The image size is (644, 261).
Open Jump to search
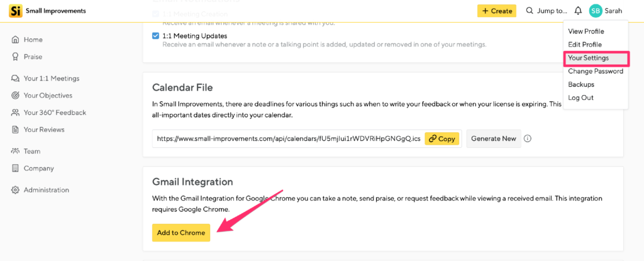click(x=547, y=11)
